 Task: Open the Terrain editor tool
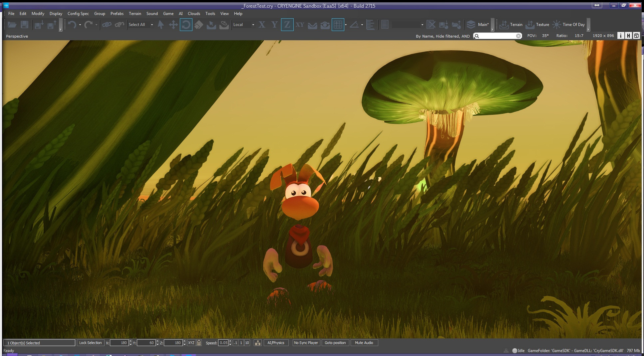point(511,25)
